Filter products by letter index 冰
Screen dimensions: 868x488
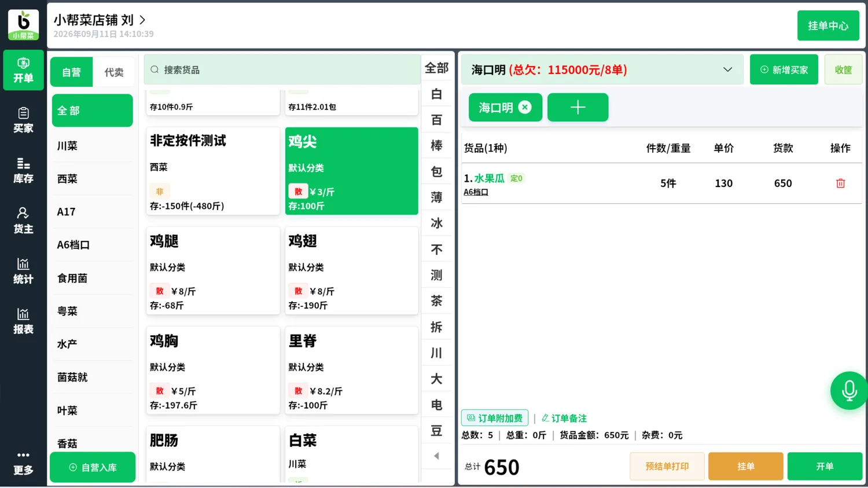point(436,223)
